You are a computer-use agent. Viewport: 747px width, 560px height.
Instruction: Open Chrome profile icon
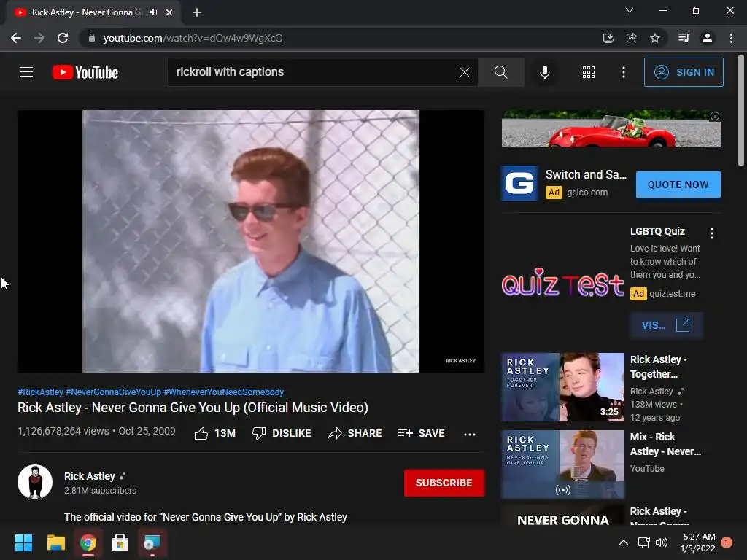click(708, 38)
